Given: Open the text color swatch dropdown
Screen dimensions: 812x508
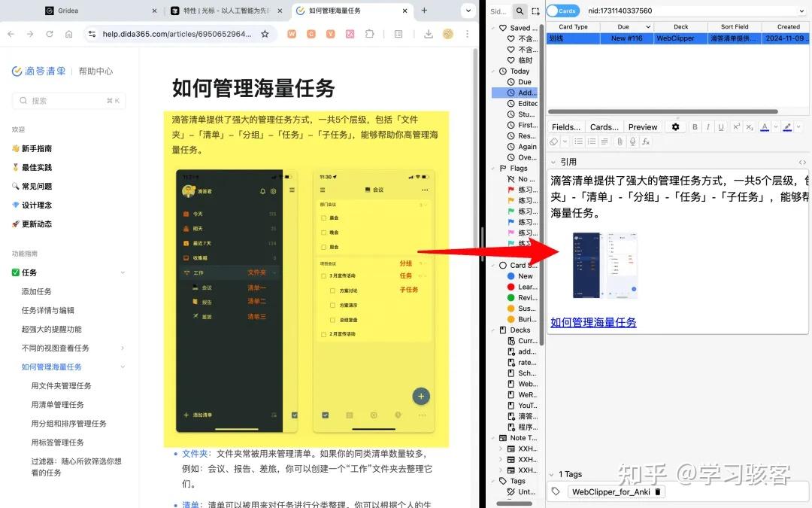Looking at the screenshot, I should tap(776, 127).
